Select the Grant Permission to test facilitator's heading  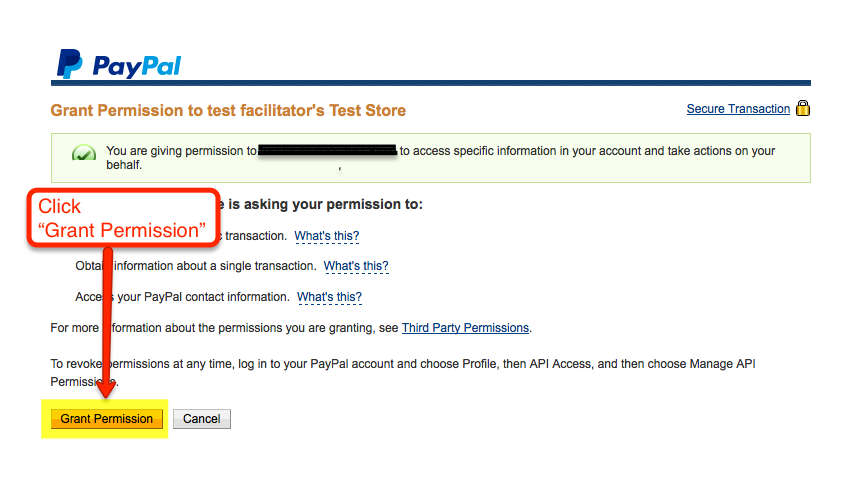click(x=228, y=110)
